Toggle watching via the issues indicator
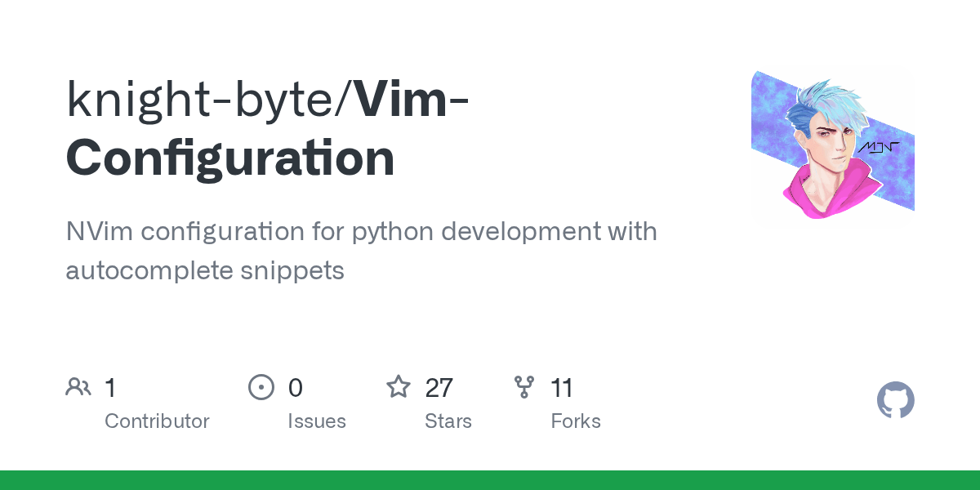Viewport: 980px width, 490px height. [x=261, y=386]
